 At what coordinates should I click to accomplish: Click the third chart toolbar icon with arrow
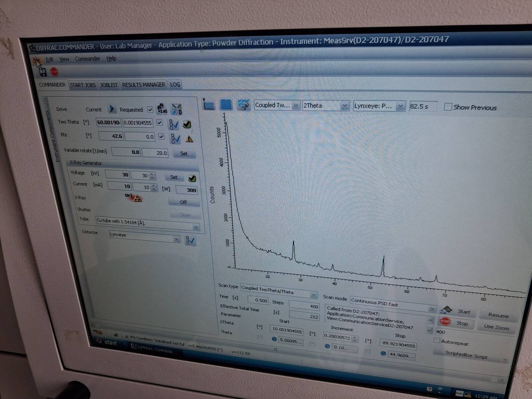[243, 105]
